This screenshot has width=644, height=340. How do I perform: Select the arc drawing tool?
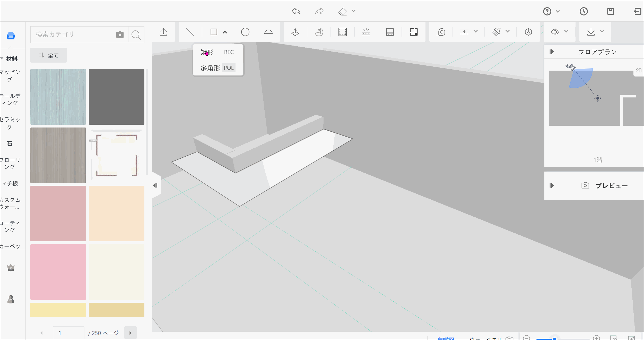coord(268,32)
